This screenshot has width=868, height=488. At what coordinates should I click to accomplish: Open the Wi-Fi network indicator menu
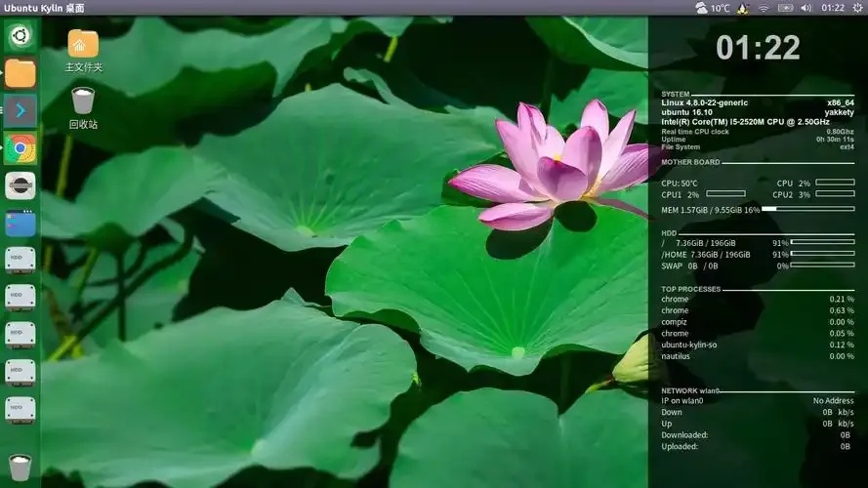tap(764, 8)
